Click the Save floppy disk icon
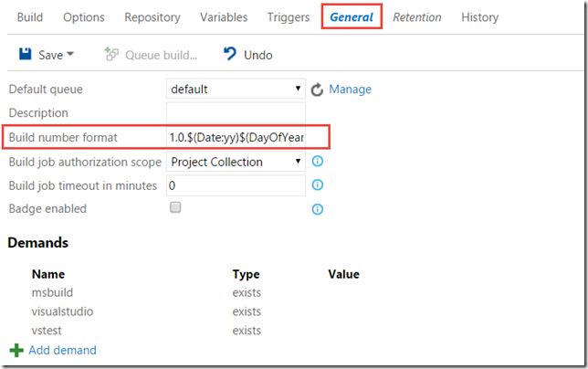Viewport: 588px width, 369px height. 26,54
